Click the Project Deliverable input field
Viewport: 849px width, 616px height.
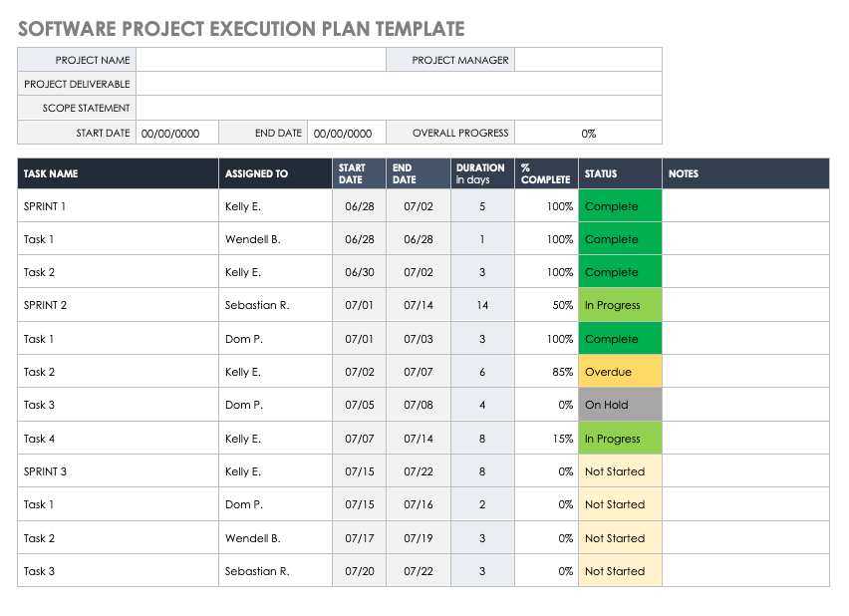[x=399, y=85]
